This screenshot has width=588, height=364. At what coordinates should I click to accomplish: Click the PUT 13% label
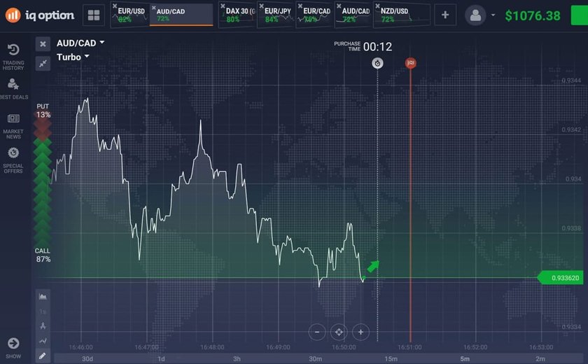pos(43,111)
